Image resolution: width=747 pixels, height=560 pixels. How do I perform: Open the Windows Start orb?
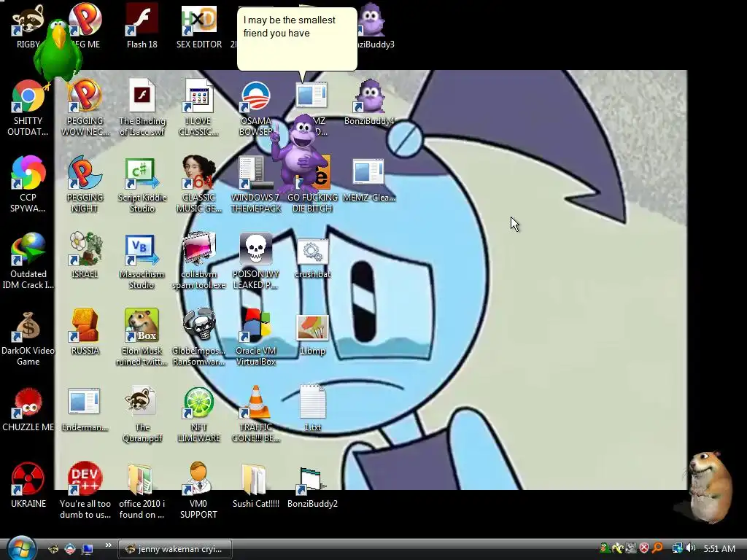pyautogui.click(x=21, y=548)
